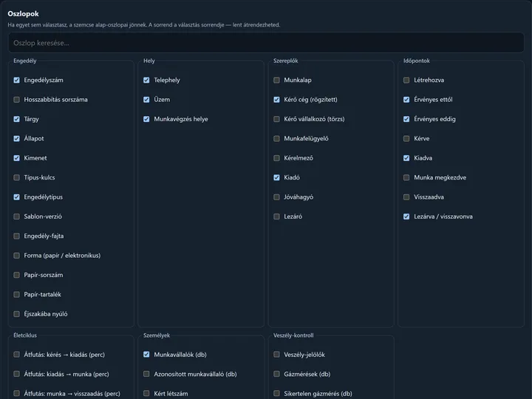The width and height of the screenshot is (532, 399).
Task: Click the Szereplők group label
Action: point(286,61)
